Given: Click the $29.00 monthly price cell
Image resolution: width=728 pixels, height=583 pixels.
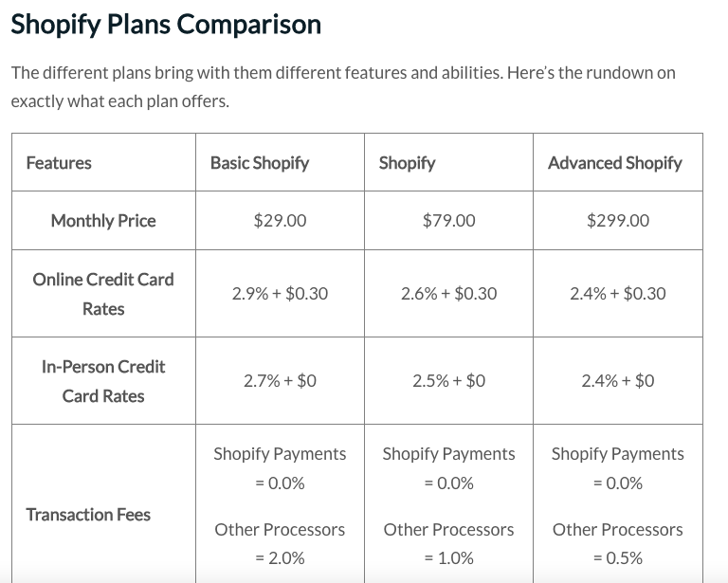Looking at the screenshot, I should click(280, 221).
